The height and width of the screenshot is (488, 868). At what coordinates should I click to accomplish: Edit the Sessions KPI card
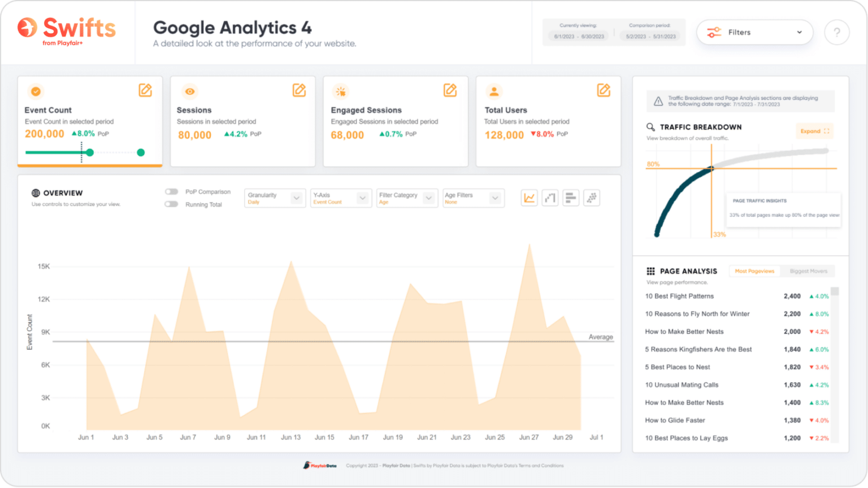point(299,90)
